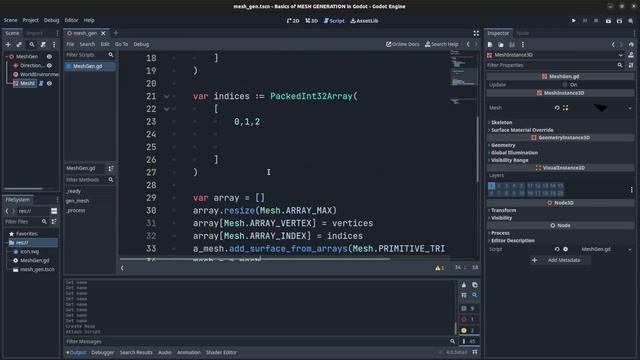Click the Search Help button
Viewport: 640px width, 360px height.
click(x=442, y=44)
